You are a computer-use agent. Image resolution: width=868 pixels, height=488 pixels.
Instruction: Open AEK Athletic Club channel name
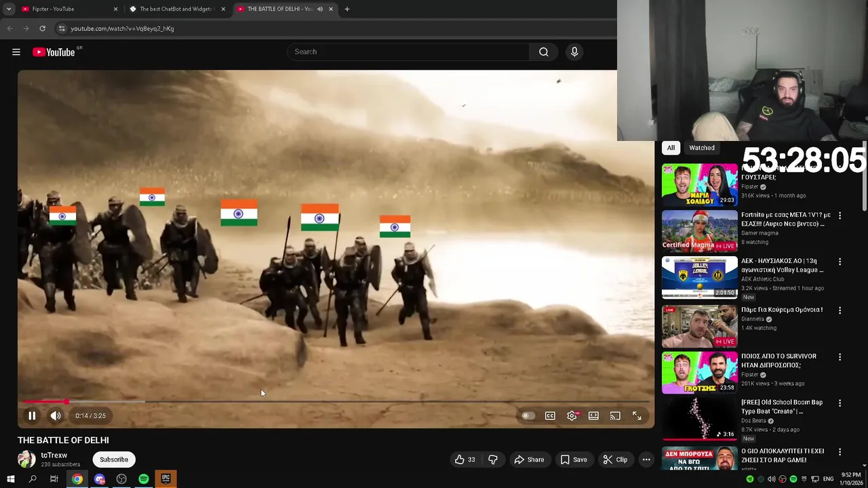(x=762, y=279)
